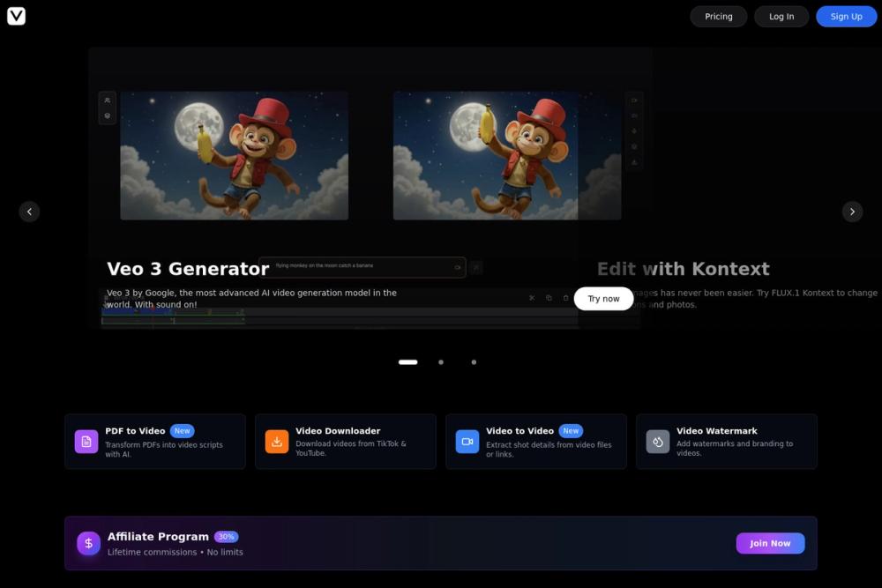Screen dimensions: 882x588
Task: Open the Pricing page
Action: pos(718,16)
